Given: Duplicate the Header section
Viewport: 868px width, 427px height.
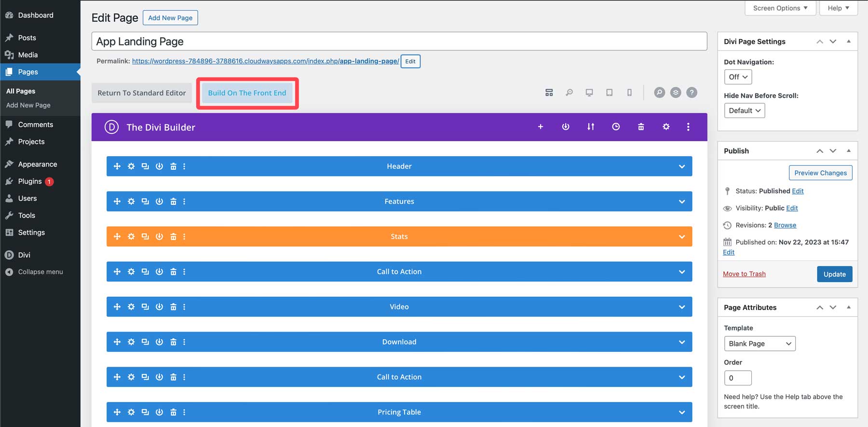Looking at the screenshot, I should point(145,166).
